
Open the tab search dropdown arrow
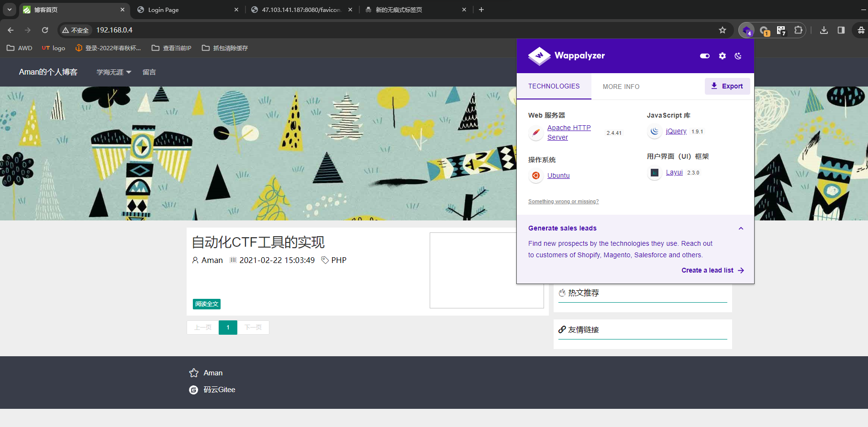point(10,10)
